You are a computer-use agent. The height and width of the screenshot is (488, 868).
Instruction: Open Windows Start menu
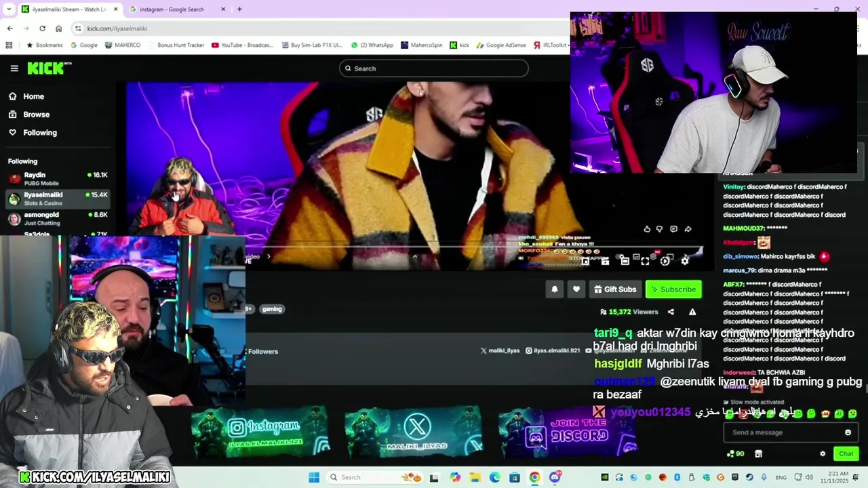point(314,477)
